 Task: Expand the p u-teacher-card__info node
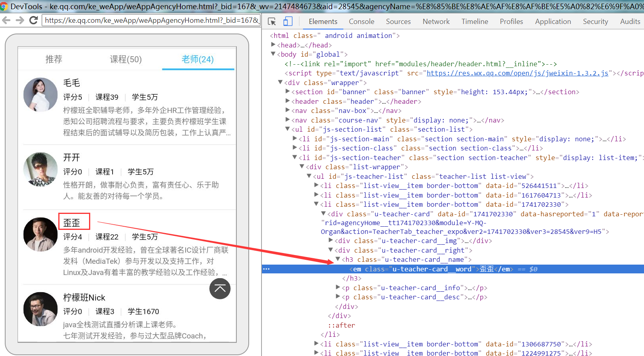(338, 287)
